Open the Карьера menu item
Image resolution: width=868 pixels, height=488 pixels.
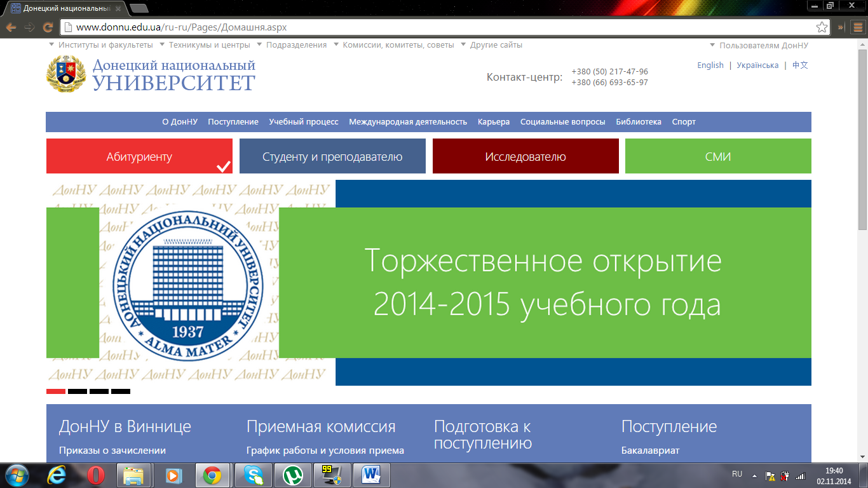494,122
